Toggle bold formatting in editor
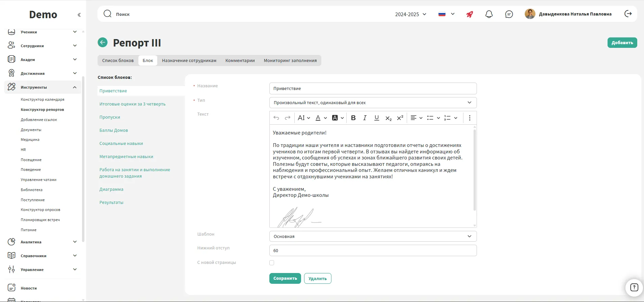The width and height of the screenshot is (644, 302). point(353,118)
